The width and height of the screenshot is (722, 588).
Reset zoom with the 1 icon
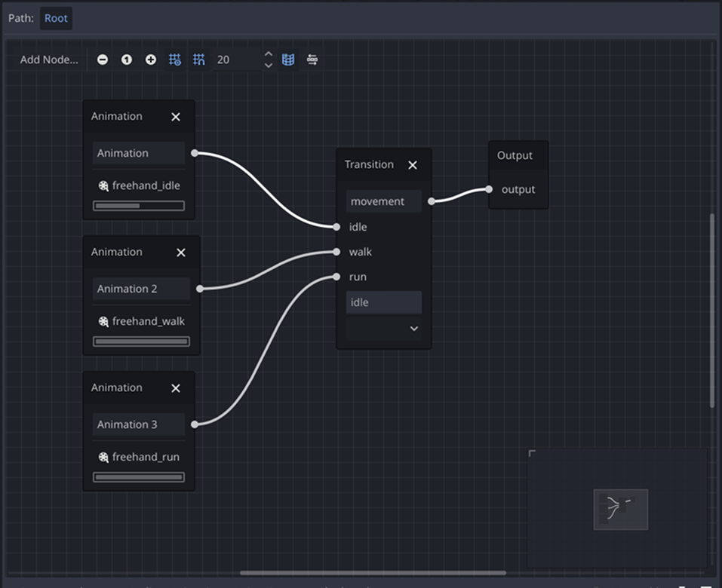(127, 60)
